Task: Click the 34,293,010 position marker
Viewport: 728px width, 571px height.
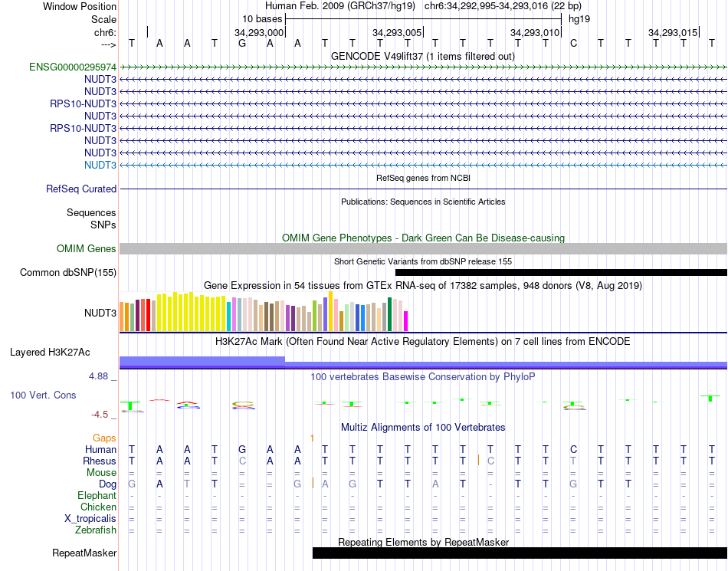Action: tap(535, 32)
